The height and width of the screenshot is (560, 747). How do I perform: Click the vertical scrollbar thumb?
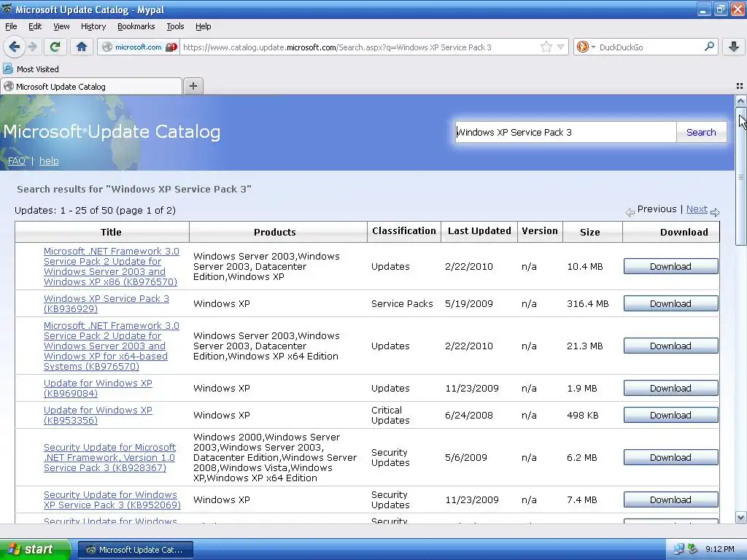pyautogui.click(x=740, y=176)
